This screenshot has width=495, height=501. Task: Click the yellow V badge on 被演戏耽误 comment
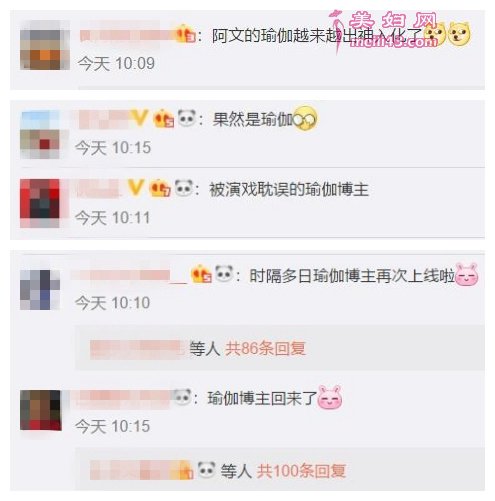[x=136, y=187]
